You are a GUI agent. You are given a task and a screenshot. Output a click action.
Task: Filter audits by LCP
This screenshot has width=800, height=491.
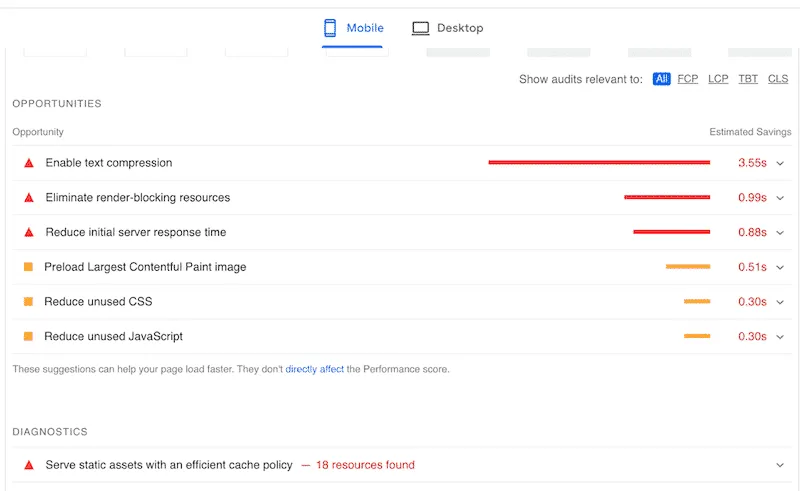[x=718, y=79]
